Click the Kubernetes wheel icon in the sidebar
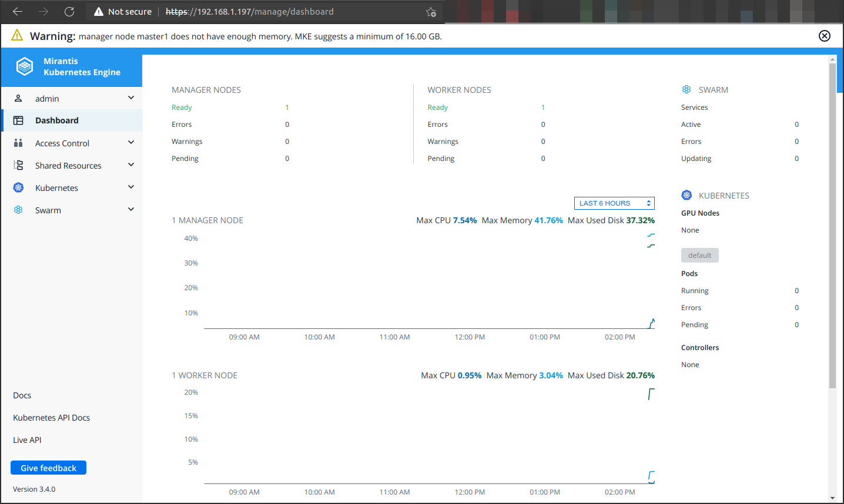 (x=18, y=187)
